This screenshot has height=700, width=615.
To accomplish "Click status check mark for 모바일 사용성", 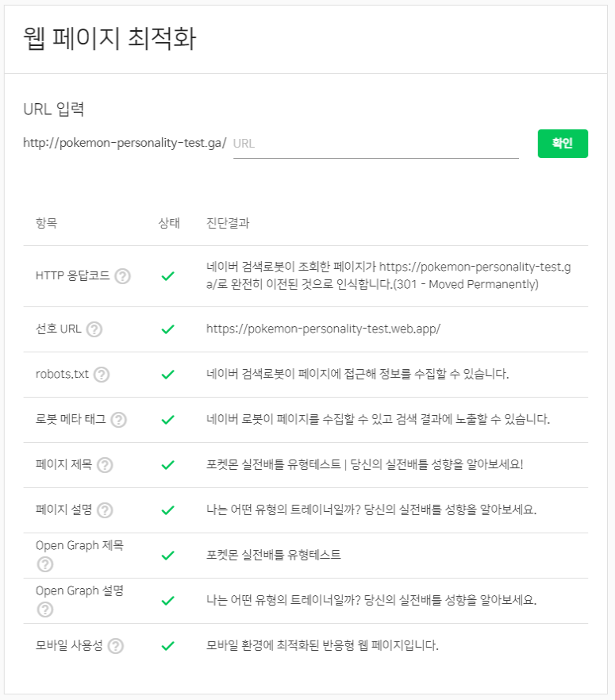I will pyautogui.click(x=167, y=646).
